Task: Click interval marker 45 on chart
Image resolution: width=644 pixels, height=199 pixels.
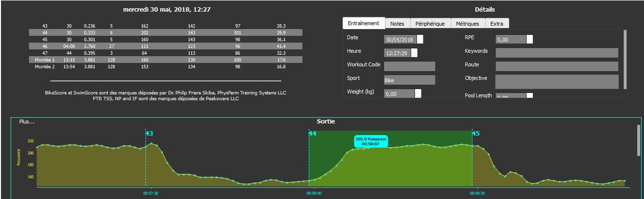Action: coord(475,133)
